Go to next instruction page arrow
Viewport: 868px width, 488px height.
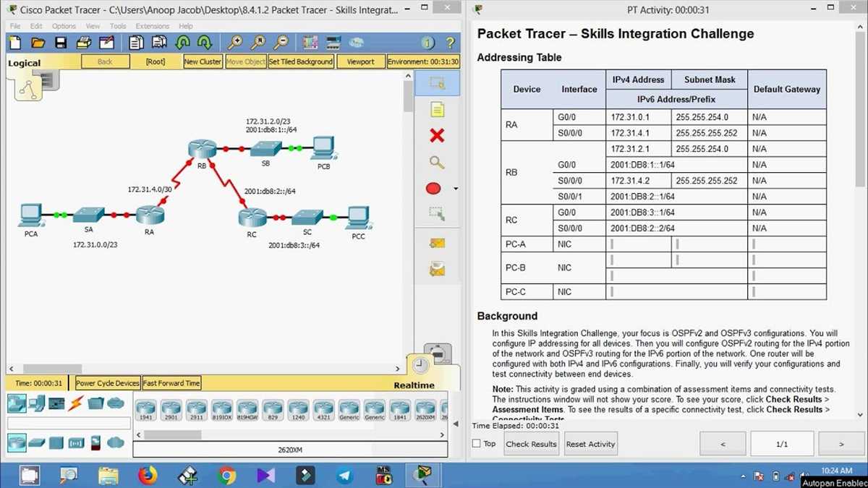(841, 444)
